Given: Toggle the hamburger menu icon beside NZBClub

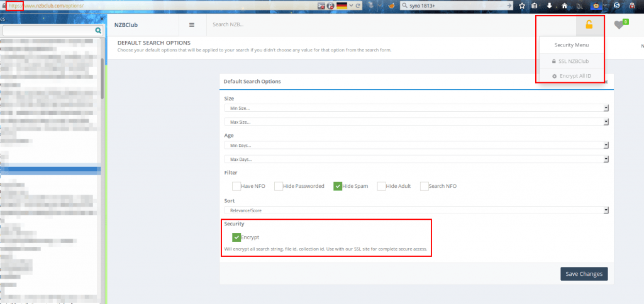Looking at the screenshot, I should [x=191, y=25].
